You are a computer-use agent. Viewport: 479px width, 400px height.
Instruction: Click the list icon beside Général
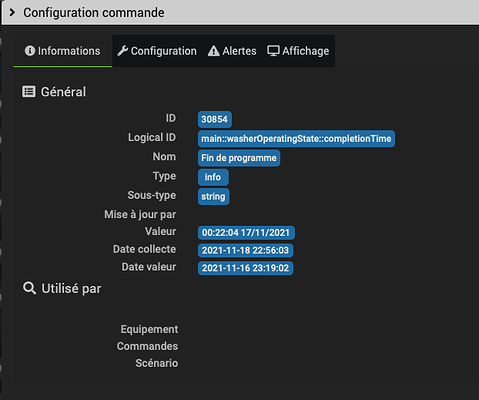coord(29,91)
